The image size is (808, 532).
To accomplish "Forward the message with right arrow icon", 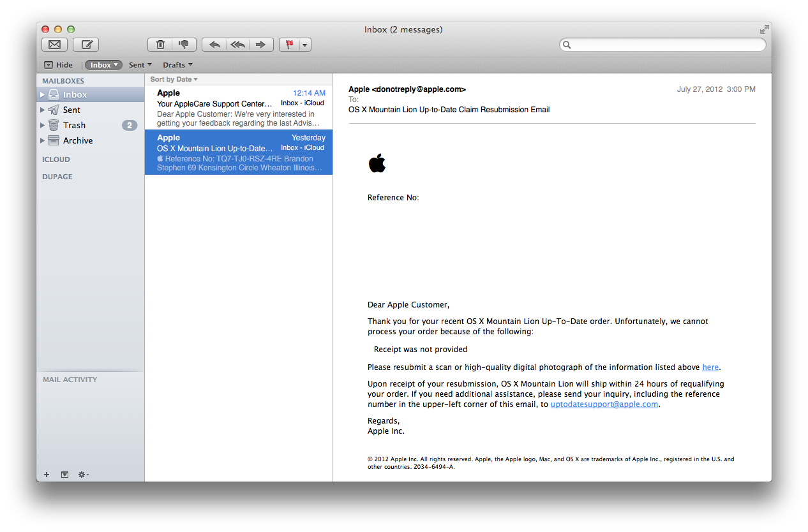I will (261, 45).
